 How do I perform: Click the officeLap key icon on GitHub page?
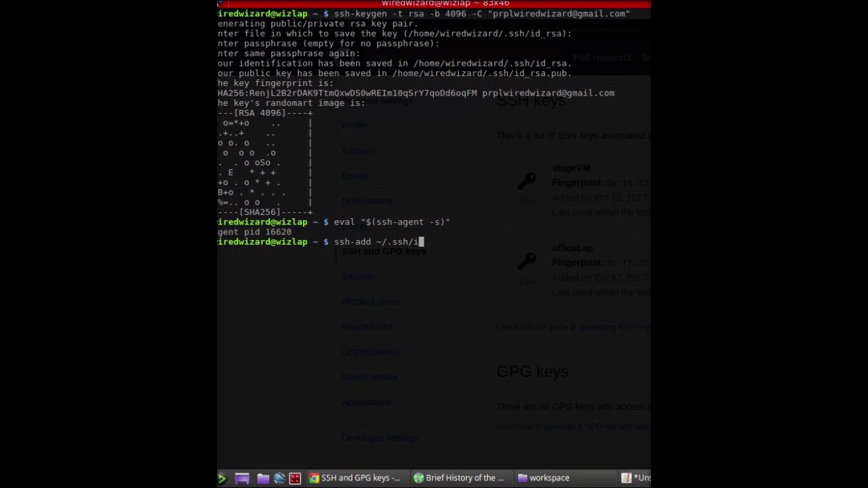pyautogui.click(x=527, y=261)
